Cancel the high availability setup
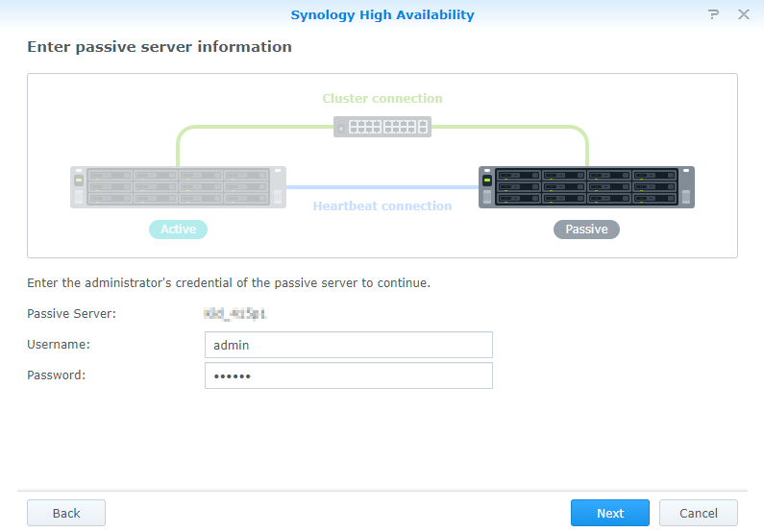The width and height of the screenshot is (764, 532). 699,513
